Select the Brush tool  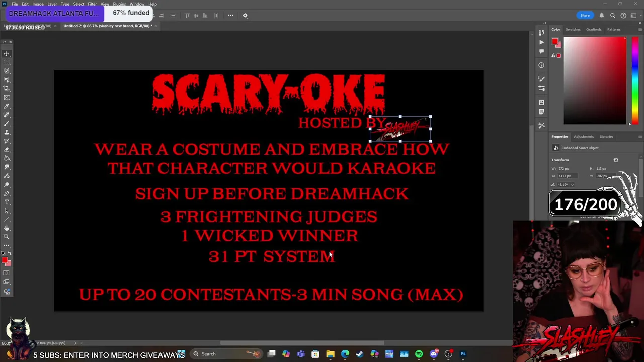pos(7,123)
